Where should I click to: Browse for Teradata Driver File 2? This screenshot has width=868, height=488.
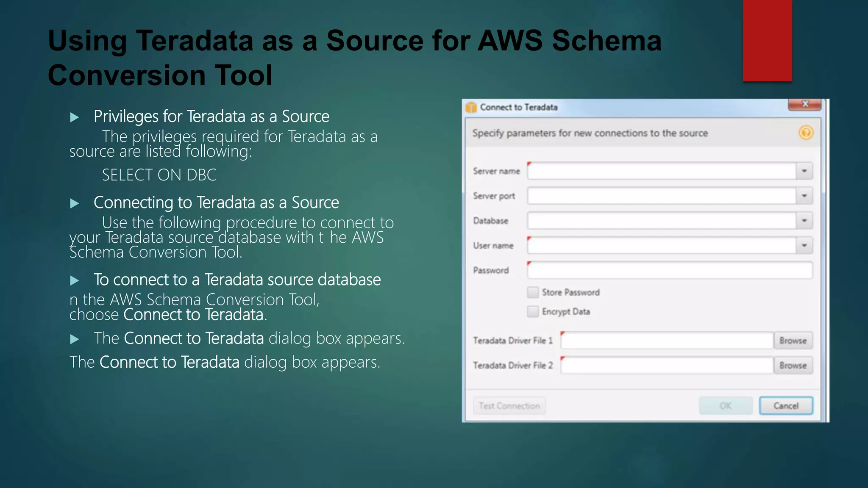[x=793, y=365]
